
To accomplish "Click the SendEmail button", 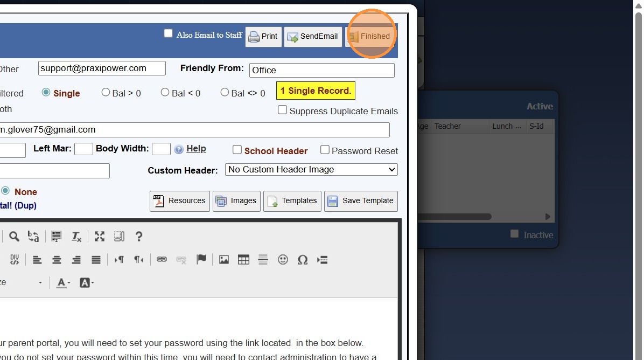I will (x=313, y=37).
